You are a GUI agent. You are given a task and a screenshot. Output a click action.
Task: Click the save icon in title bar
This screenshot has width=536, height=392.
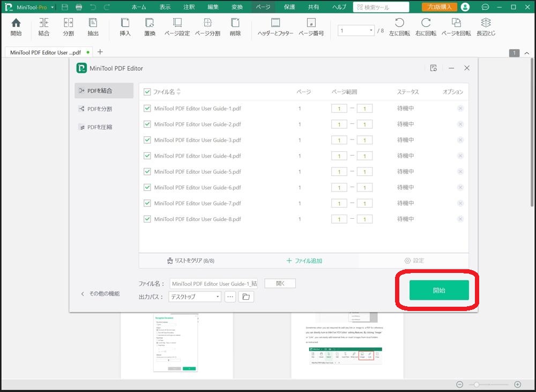(x=65, y=7)
